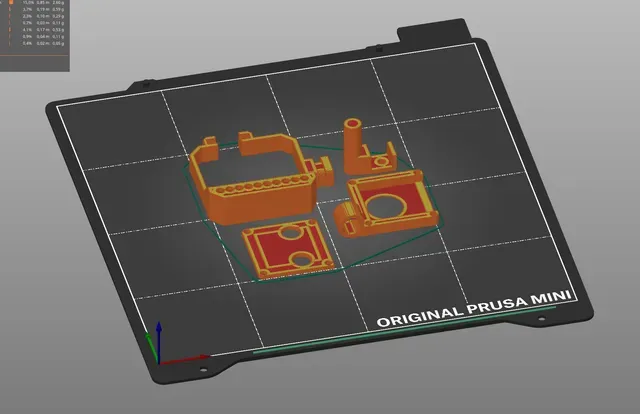The image size is (640, 414).
Task: Select the hinged plate model with one large hole
Action: tap(387, 204)
